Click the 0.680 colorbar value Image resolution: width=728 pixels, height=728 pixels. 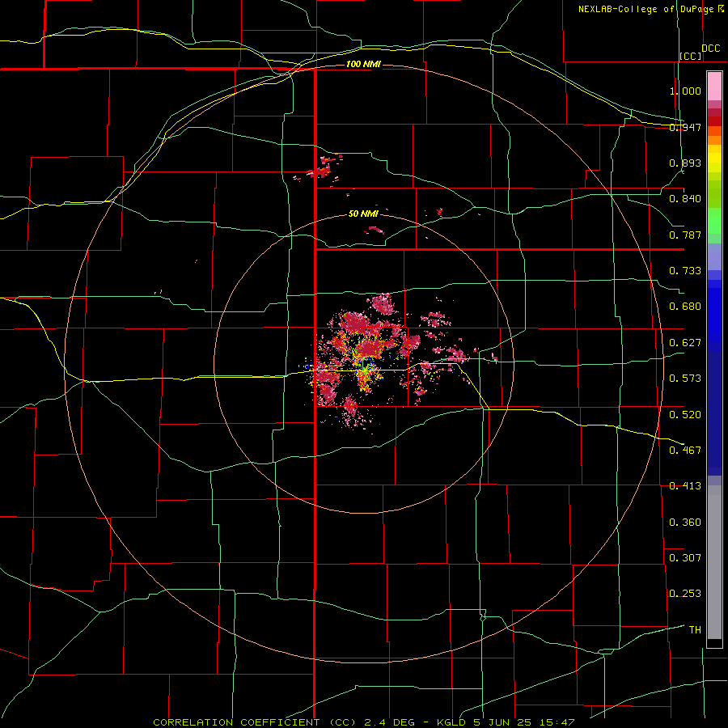point(685,307)
